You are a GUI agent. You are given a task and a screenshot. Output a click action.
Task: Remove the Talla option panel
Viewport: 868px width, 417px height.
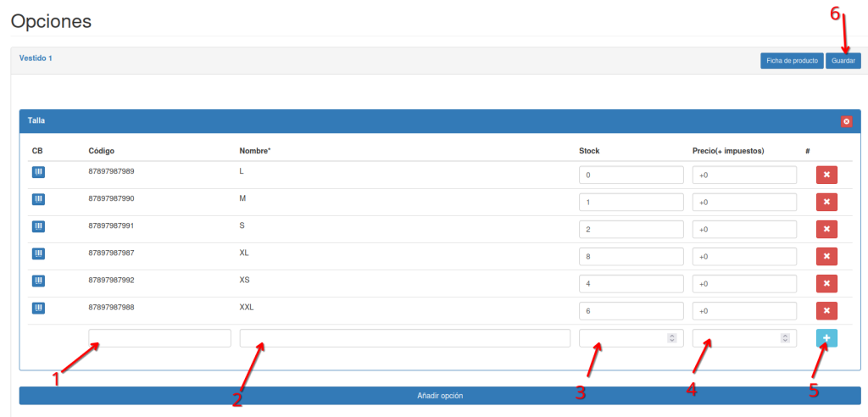(846, 121)
